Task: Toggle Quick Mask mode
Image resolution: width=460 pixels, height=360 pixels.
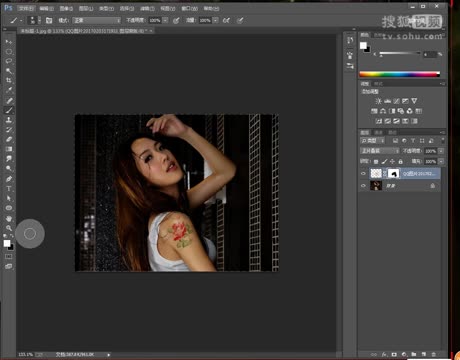Action: coord(9,256)
